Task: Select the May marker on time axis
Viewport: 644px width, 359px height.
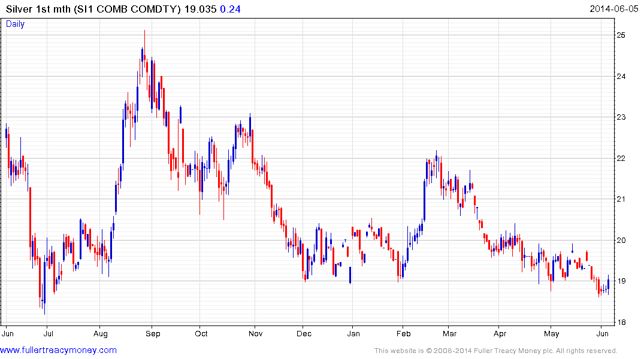Action: 552,333
